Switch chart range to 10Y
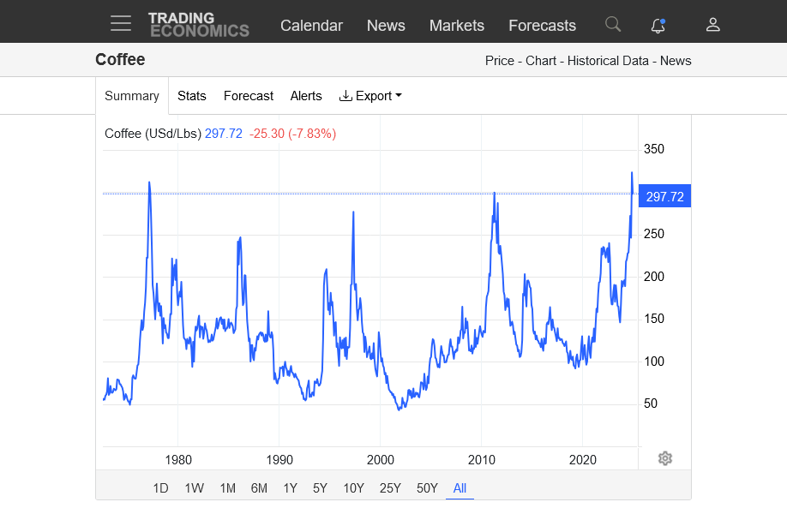 pyautogui.click(x=353, y=488)
